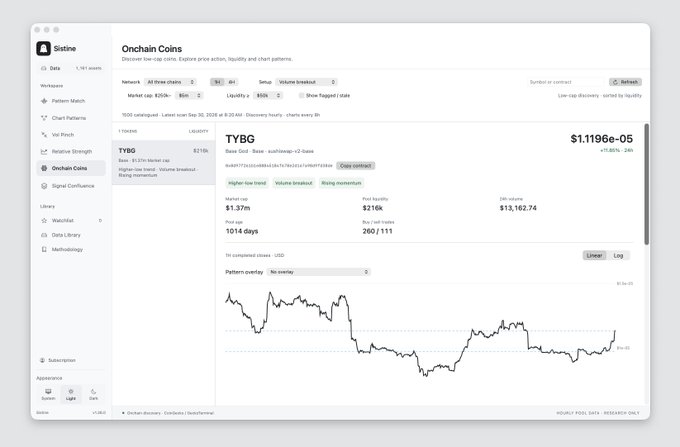Click the $13,162.74 24h volume value
The width and height of the screenshot is (680, 447).
click(x=518, y=208)
